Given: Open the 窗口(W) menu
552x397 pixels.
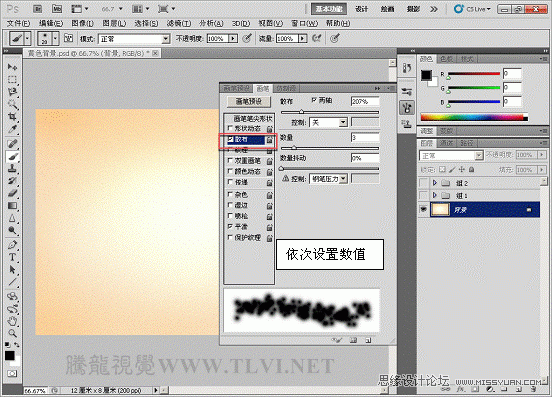Looking at the screenshot, I should point(305,23).
